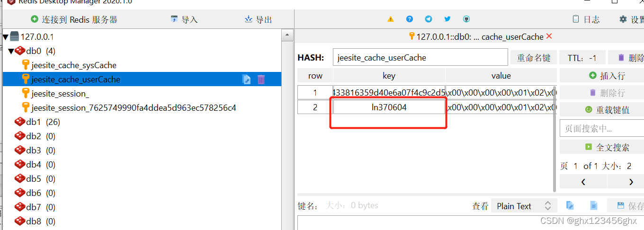Screen dimensions: 644x230
Task: Sort by value column header
Action: (x=501, y=76)
